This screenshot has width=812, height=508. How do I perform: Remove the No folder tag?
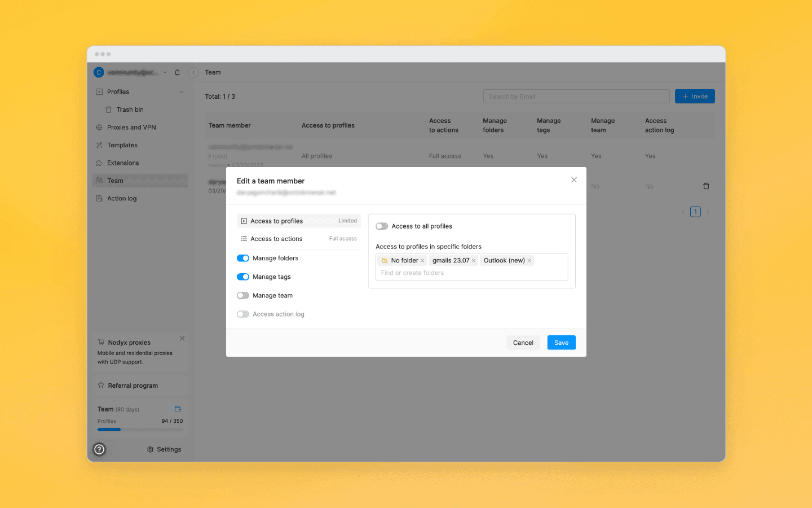coord(422,261)
